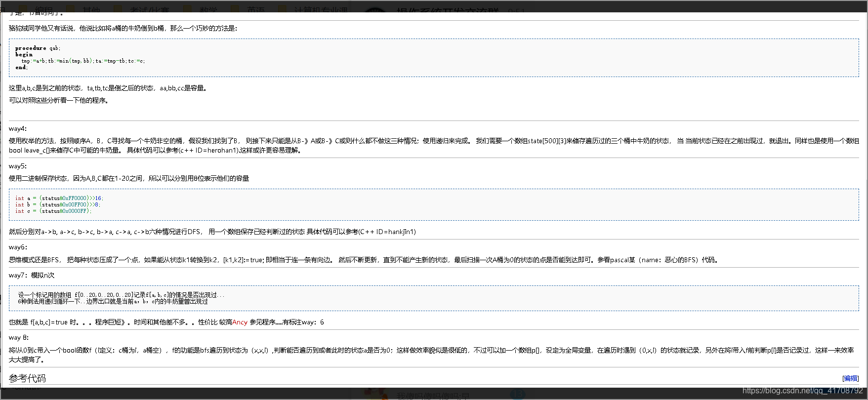Click the 'int c = (status&0x0000FF);' line
The width and height of the screenshot is (868, 400).
click(53, 211)
